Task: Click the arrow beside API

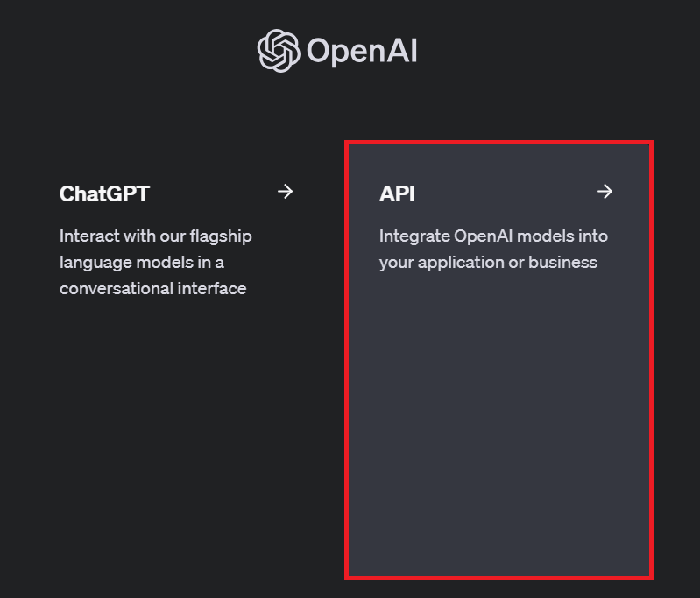Action: [x=605, y=192]
